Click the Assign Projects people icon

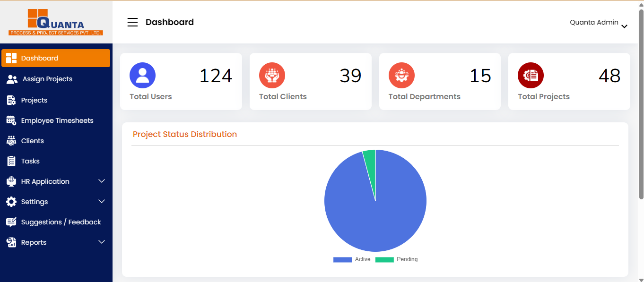(x=12, y=79)
